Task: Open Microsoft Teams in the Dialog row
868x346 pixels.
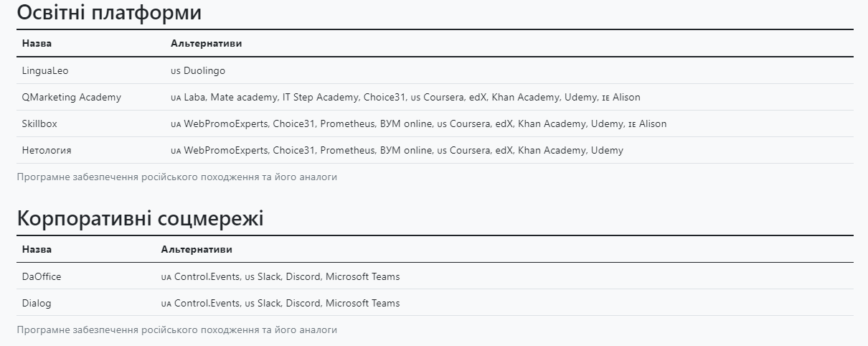Action: tap(362, 303)
